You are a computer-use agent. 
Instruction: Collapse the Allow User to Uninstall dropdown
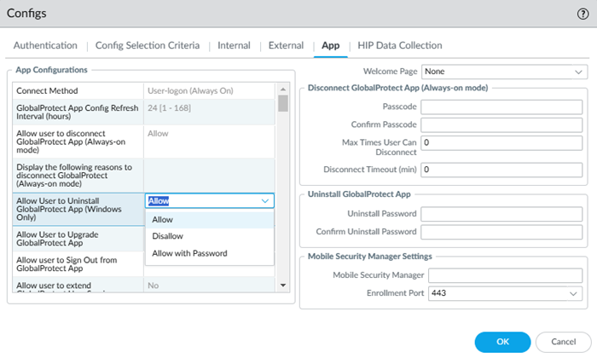tap(264, 201)
